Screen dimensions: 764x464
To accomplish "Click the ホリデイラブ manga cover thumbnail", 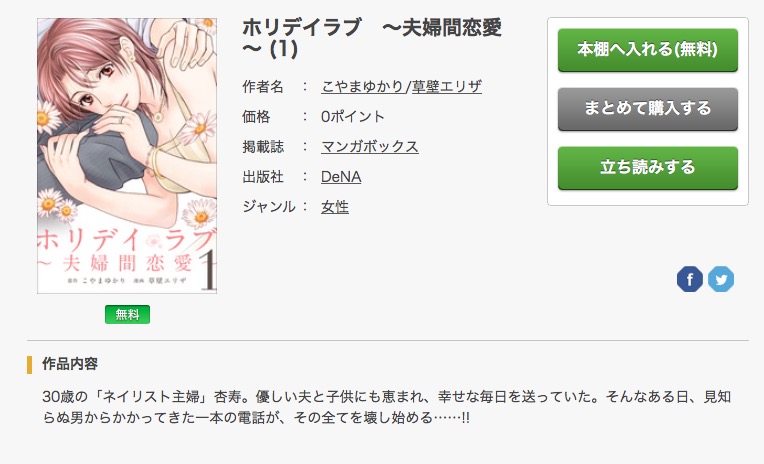I will coord(127,156).
